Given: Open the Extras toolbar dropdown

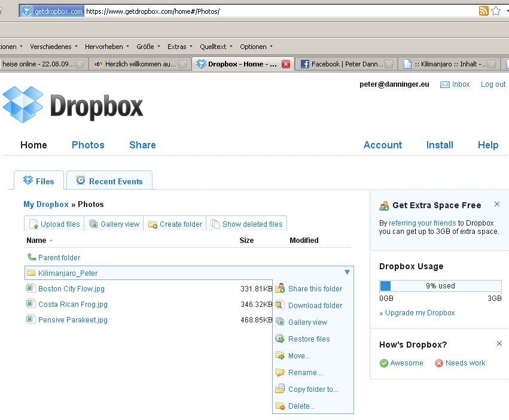Looking at the screenshot, I should [180, 47].
